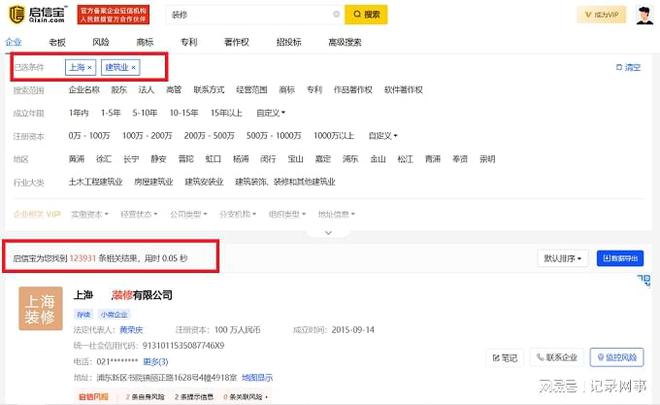Viewport: 660px width, 405px height.
Task: Open the user avatar menu
Action: tap(644, 15)
